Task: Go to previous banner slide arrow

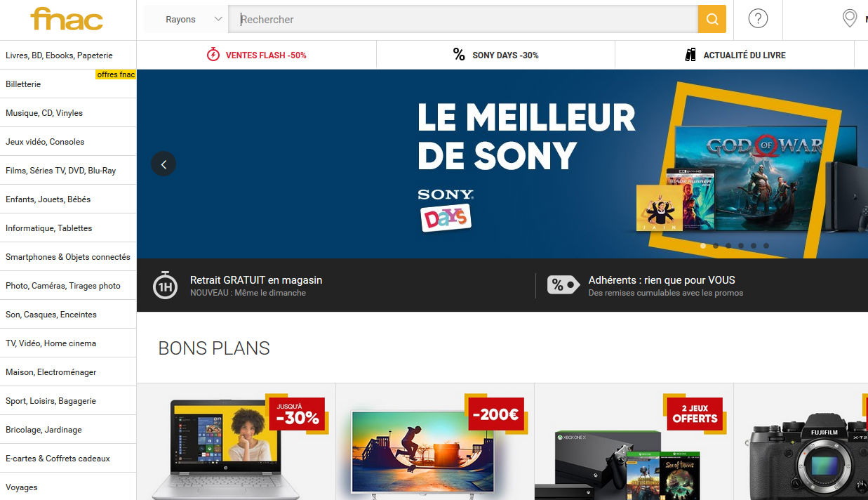Action: [163, 164]
